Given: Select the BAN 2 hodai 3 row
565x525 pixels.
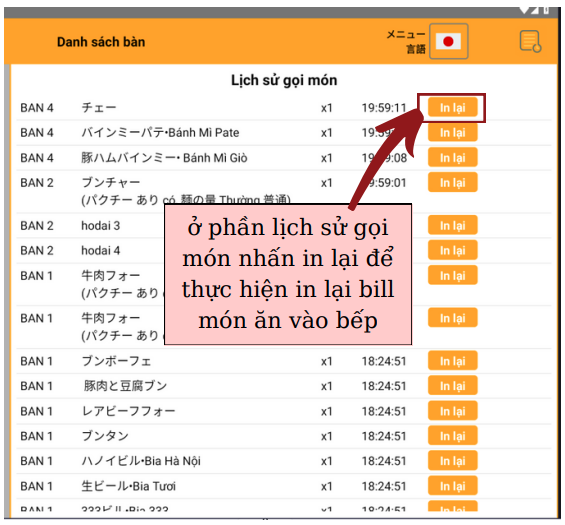Looking at the screenshot, I should [x=284, y=226].
